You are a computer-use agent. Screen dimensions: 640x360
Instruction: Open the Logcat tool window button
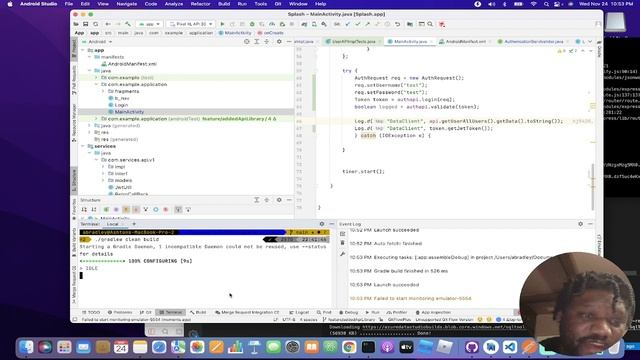(x=299, y=312)
